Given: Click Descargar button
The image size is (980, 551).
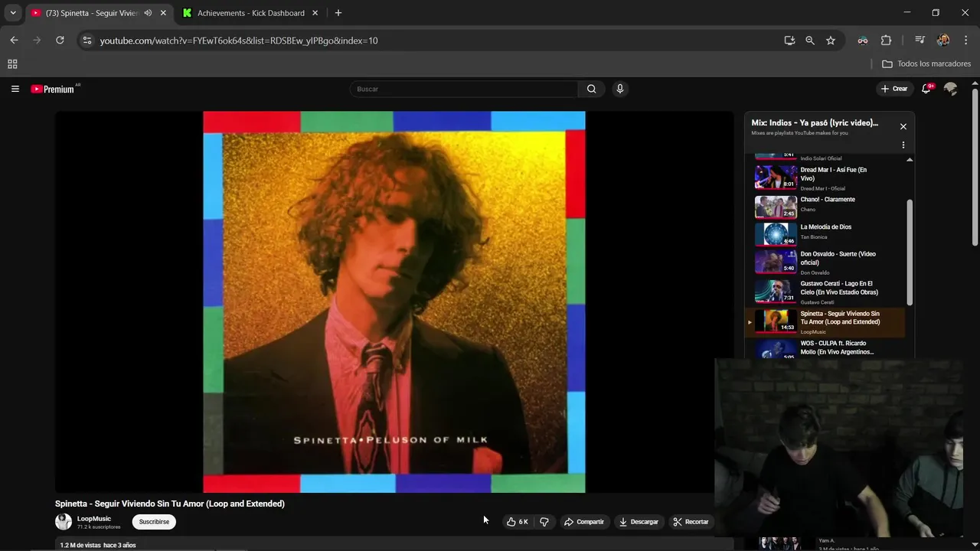Looking at the screenshot, I should (639, 522).
